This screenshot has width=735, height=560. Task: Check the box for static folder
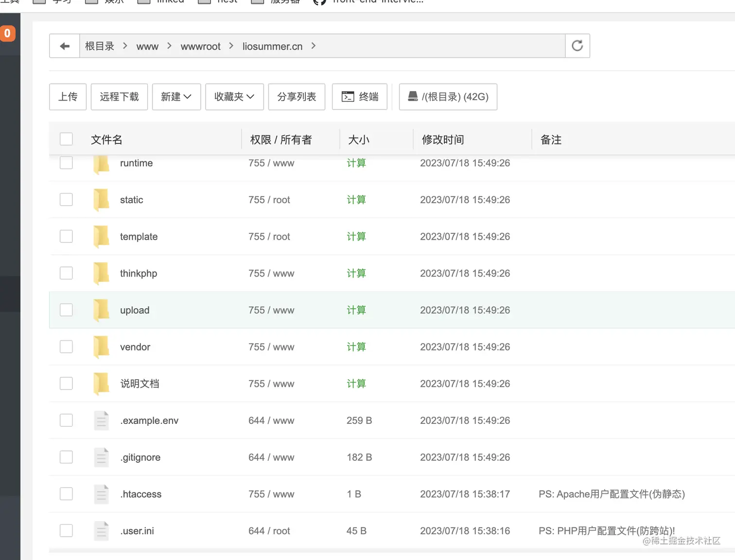tap(66, 199)
